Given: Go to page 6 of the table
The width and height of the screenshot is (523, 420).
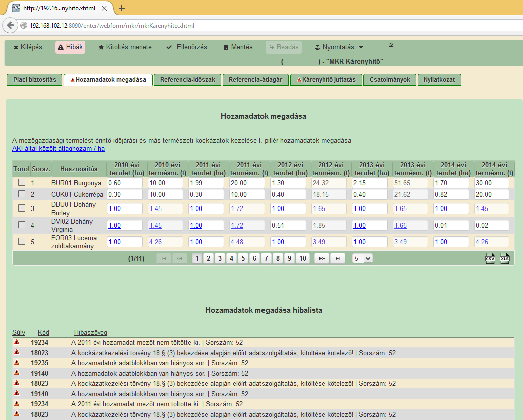Looking at the screenshot, I should pos(254,258).
